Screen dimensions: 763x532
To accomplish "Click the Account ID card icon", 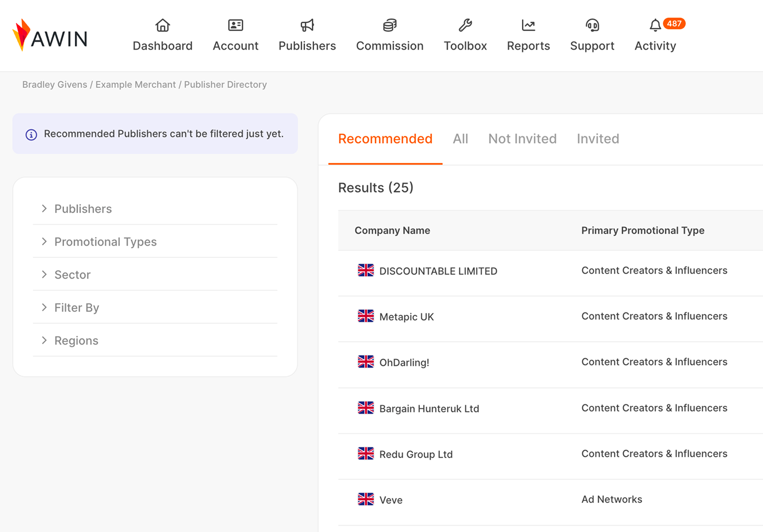I will point(235,25).
